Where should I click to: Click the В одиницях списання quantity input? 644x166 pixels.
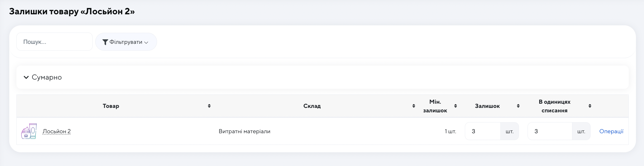[x=550, y=131]
